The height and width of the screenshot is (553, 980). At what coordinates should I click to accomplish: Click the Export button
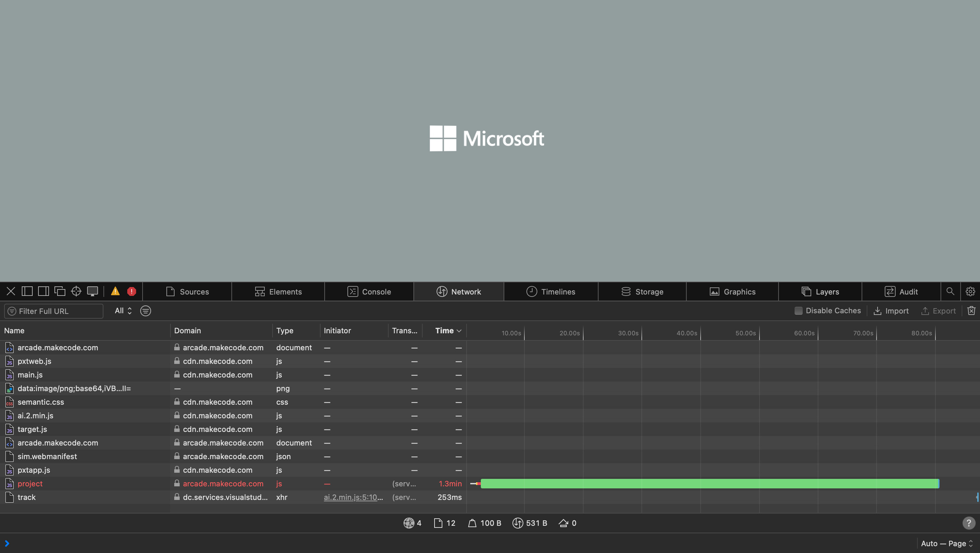pos(938,311)
